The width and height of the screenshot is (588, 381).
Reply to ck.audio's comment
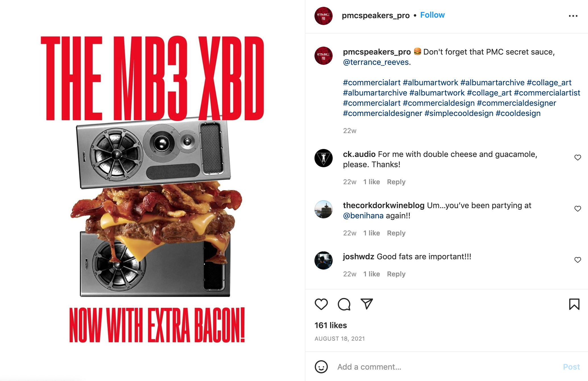click(x=396, y=182)
